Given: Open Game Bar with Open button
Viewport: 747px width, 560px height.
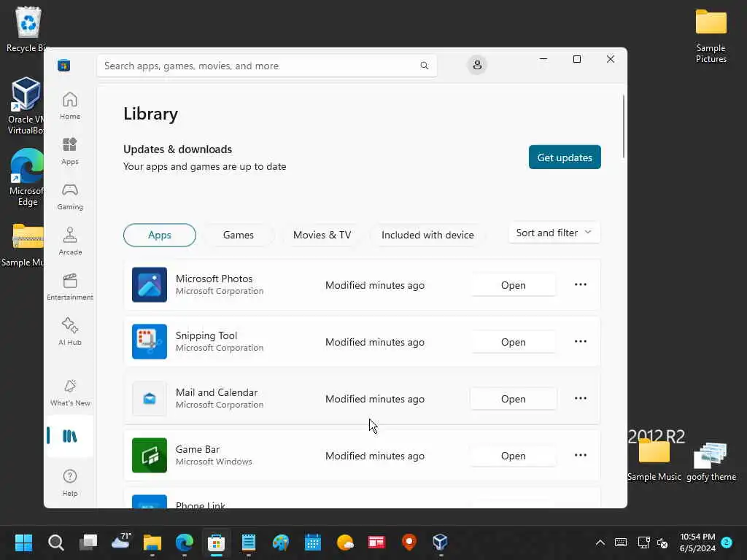Looking at the screenshot, I should (513, 456).
